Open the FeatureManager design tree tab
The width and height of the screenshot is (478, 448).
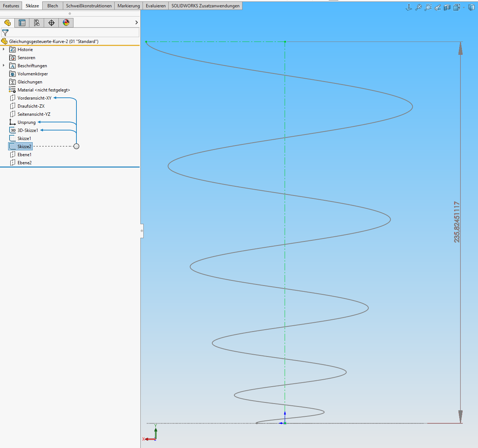click(x=7, y=23)
